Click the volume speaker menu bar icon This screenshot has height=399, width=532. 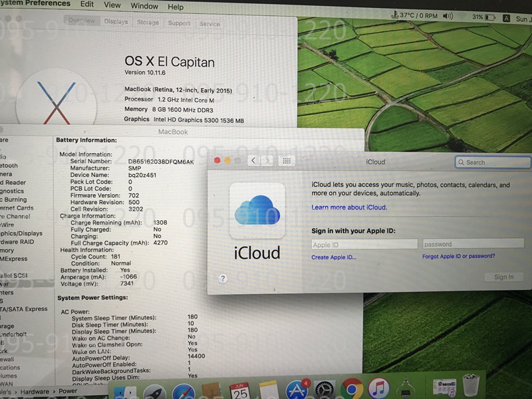pyautogui.click(x=448, y=16)
